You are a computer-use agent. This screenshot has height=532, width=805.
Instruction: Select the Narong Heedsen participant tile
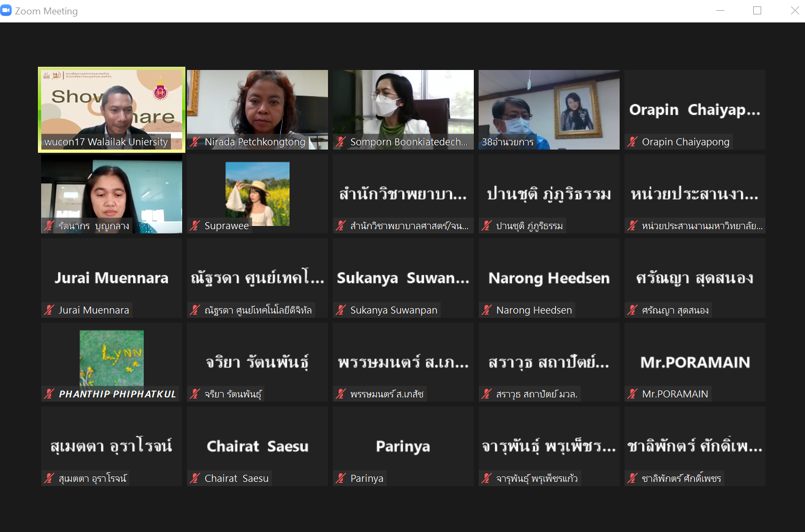549,278
